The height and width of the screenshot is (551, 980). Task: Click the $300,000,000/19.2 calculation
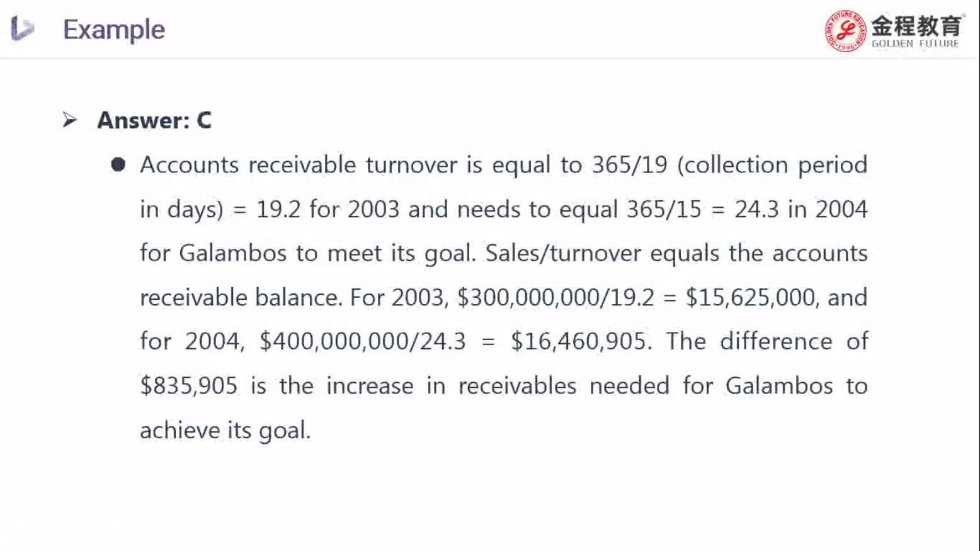coord(556,297)
